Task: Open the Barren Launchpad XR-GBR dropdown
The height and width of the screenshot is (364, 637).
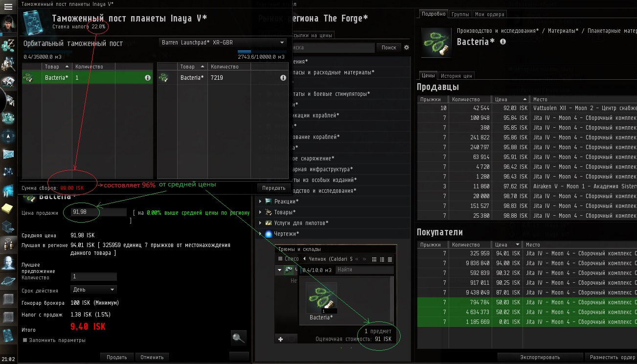Action: [x=223, y=43]
